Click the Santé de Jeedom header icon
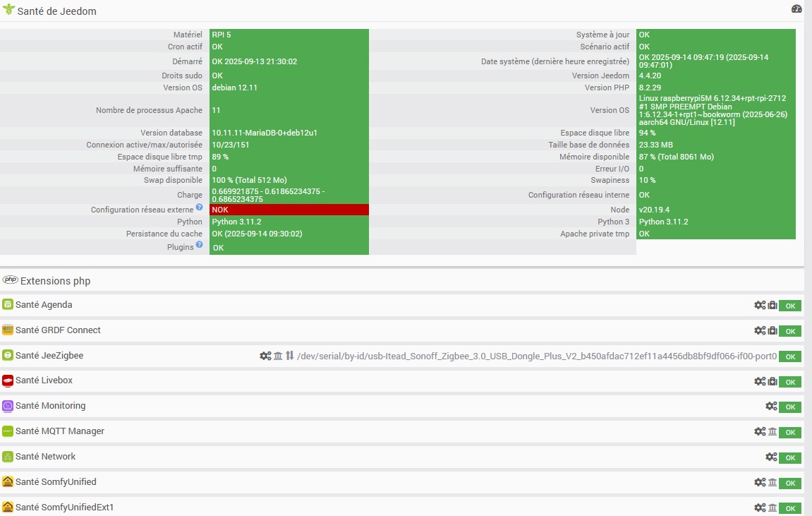Screen dimensions: 812x516 tap(8, 10)
